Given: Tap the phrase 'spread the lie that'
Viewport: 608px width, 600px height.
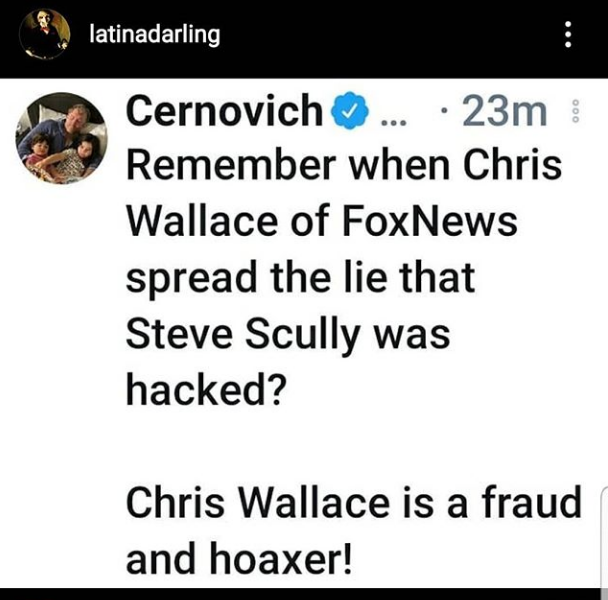Looking at the screenshot, I should (301, 278).
